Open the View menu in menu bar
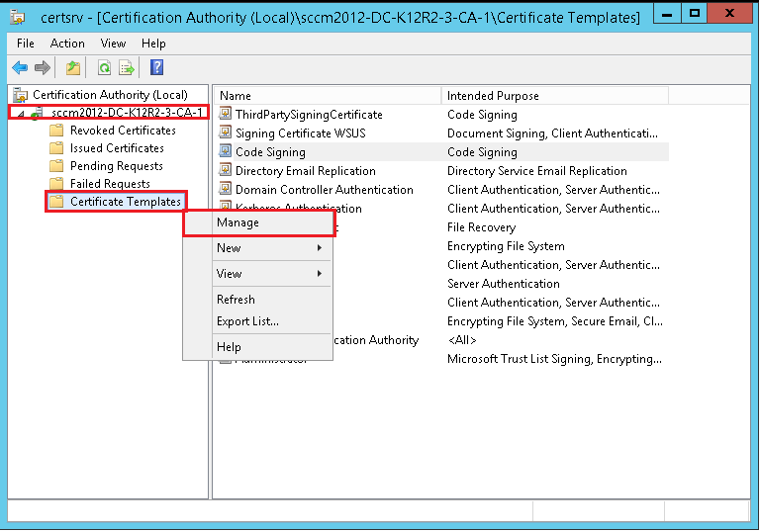This screenshot has height=532, width=760. pyautogui.click(x=113, y=44)
